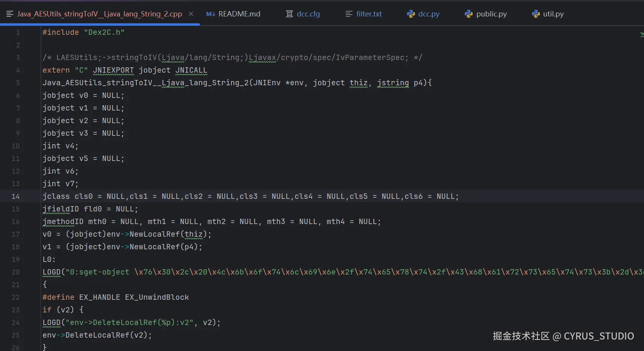Image resolution: width=644 pixels, height=351 pixels.
Task: Click the env->DeleteLocalRef log string on line 24
Action: point(129,323)
